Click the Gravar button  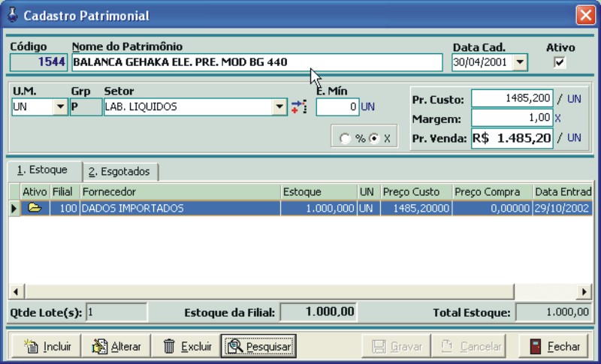pos(397,347)
